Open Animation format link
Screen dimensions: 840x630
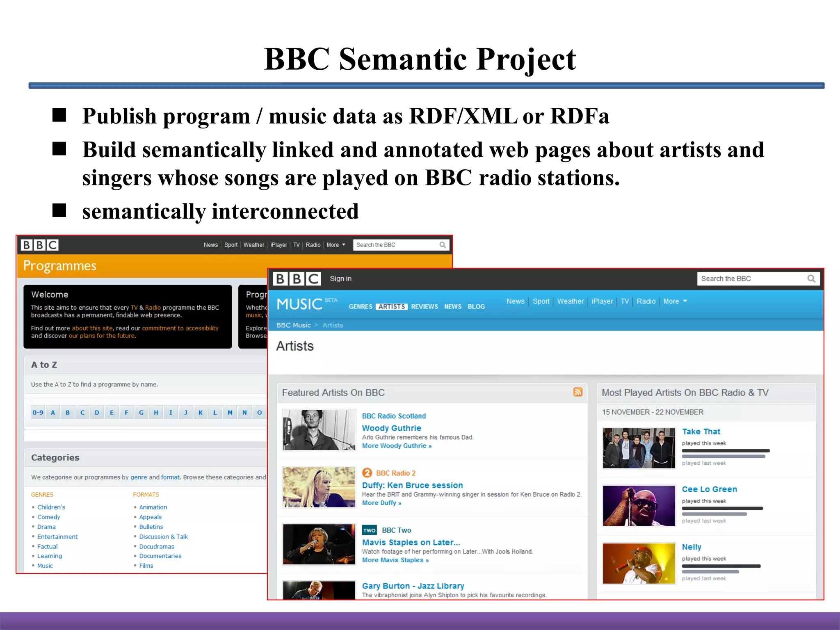[x=153, y=507]
